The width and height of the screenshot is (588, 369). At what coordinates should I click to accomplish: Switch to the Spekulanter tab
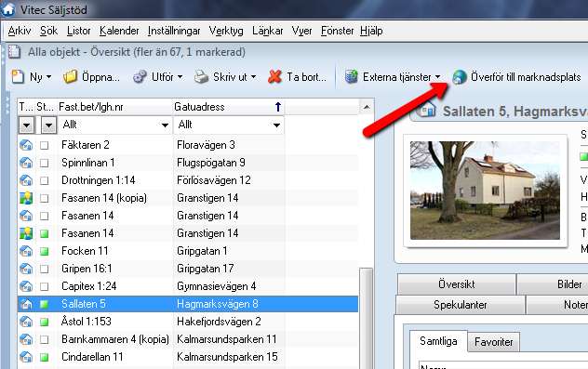[x=461, y=305]
